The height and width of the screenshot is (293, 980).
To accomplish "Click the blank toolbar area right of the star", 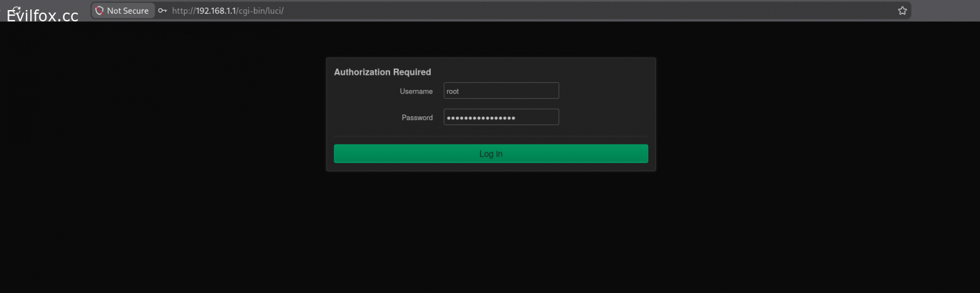I will point(942,11).
